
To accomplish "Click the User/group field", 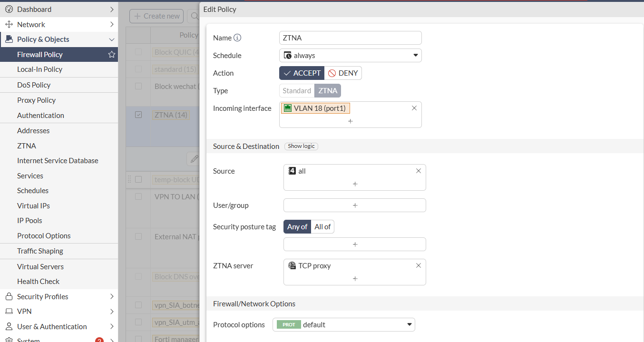I will coord(355,205).
